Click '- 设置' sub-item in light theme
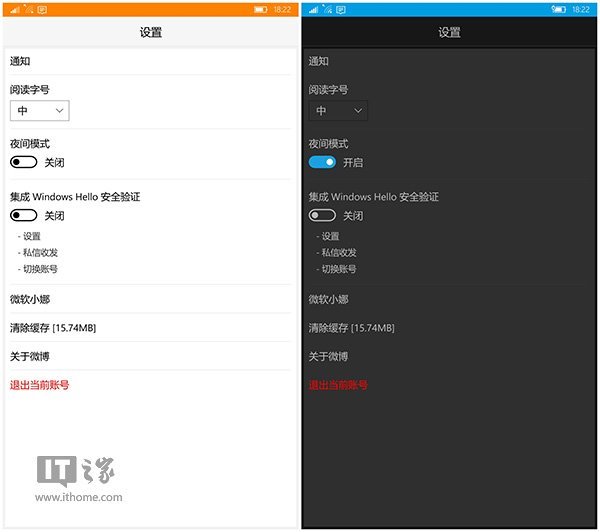This screenshot has width=600, height=532. 29,236
